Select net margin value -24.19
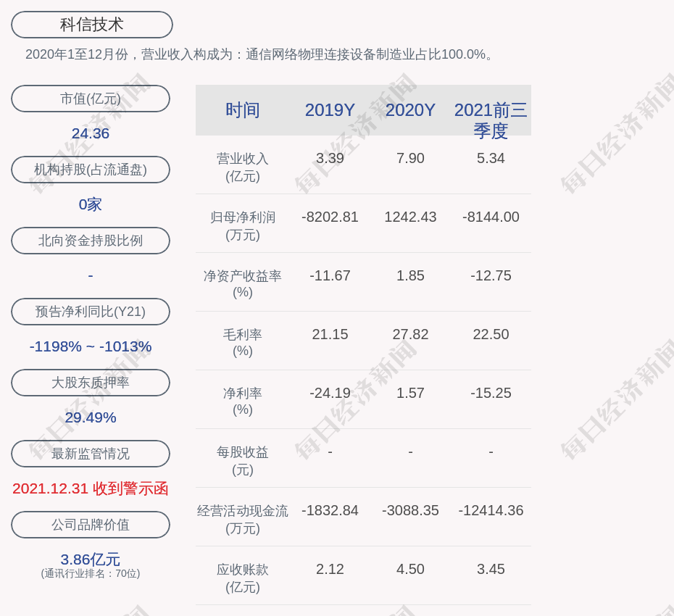This screenshot has height=616, width=674. click(x=330, y=393)
